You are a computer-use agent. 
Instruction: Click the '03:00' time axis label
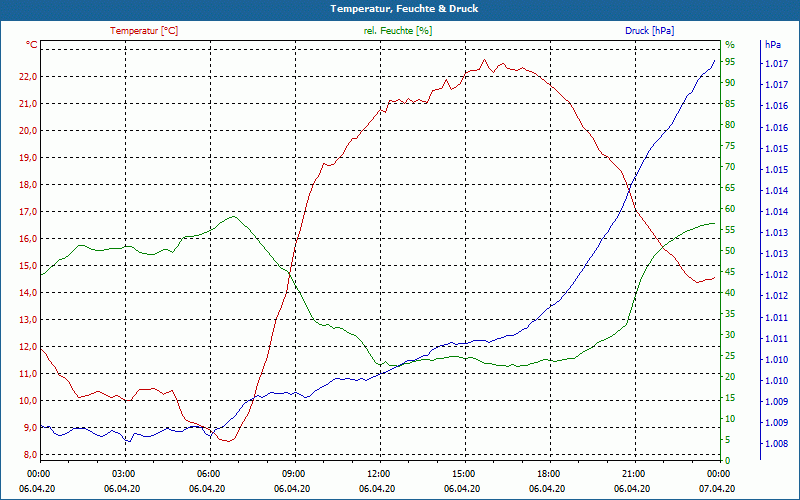click(122, 473)
